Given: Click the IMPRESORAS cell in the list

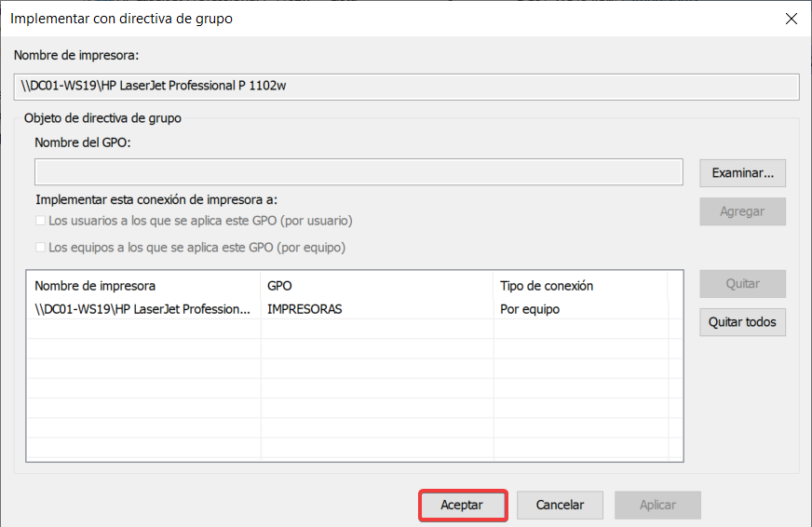Looking at the screenshot, I should (x=304, y=309).
